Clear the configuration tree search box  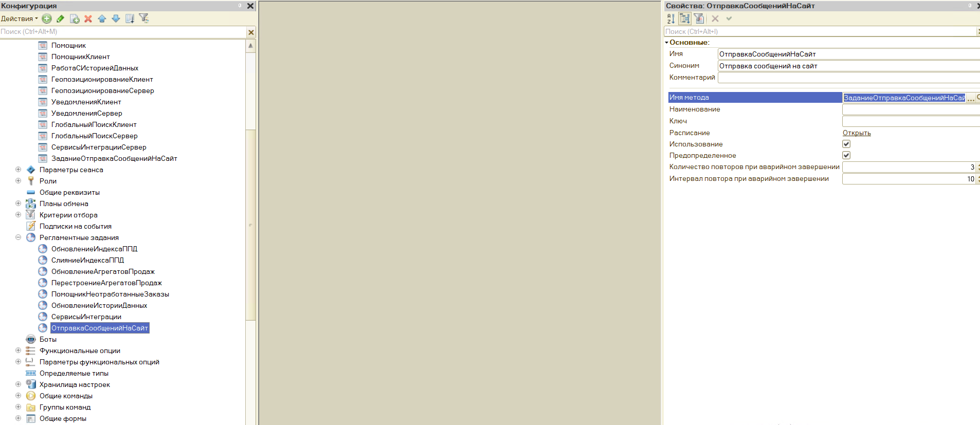(x=251, y=32)
